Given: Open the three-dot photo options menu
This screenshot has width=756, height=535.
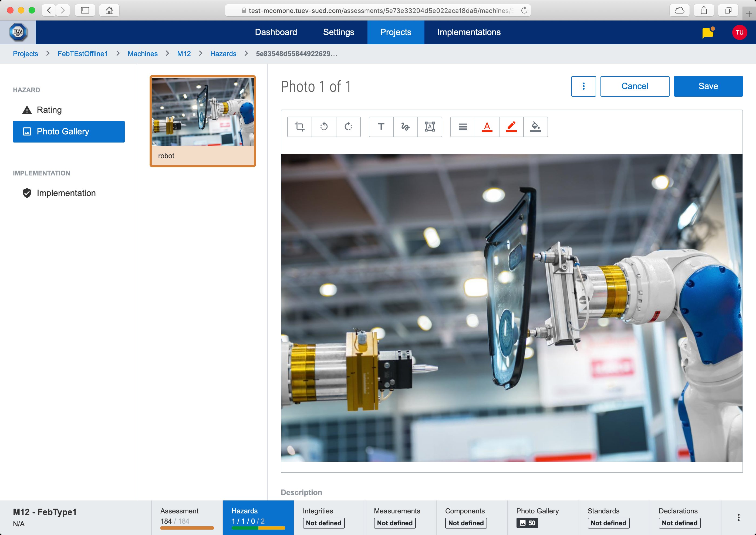Looking at the screenshot, I should point(583,86).
